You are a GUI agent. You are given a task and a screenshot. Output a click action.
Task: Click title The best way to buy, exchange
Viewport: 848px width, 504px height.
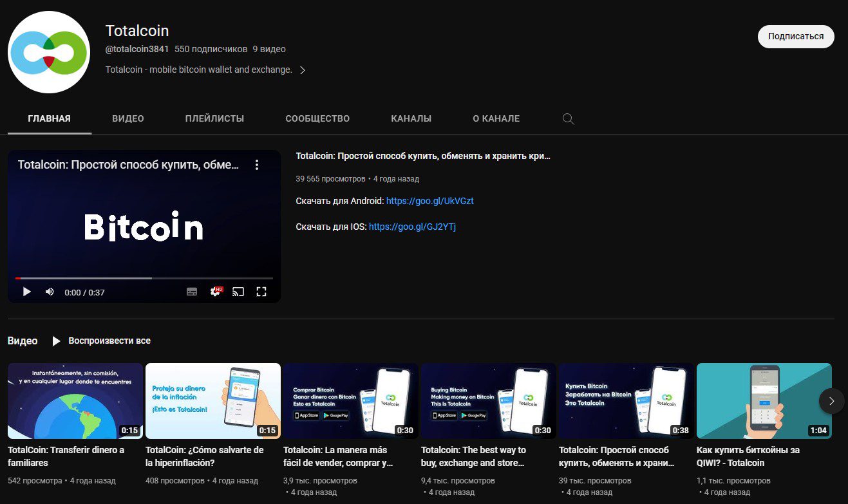473,456
